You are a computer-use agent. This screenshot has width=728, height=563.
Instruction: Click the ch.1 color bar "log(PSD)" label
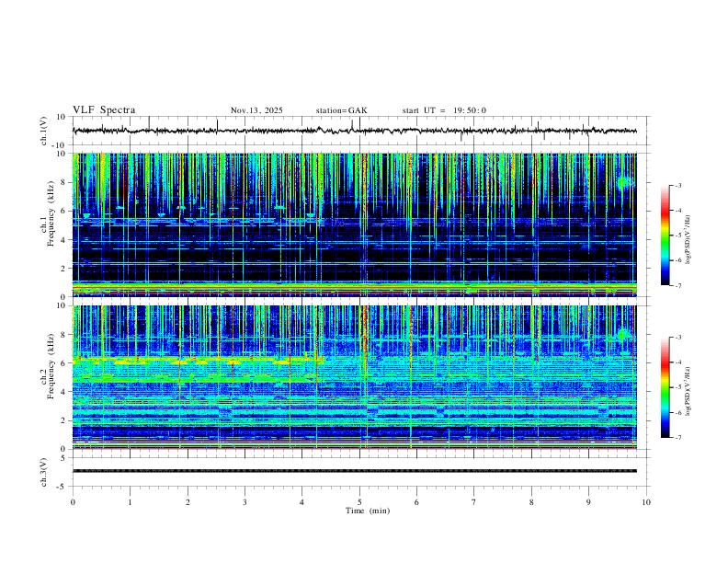(688, 240)
